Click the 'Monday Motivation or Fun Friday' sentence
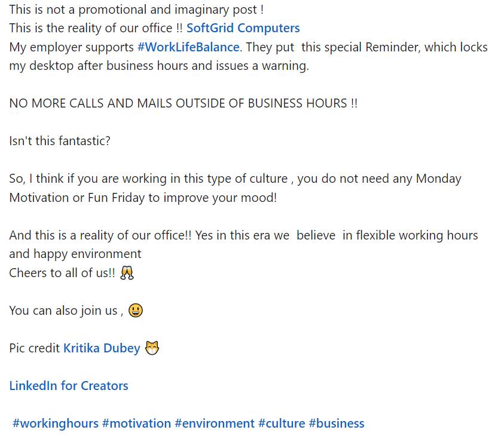 pos(236,188)
